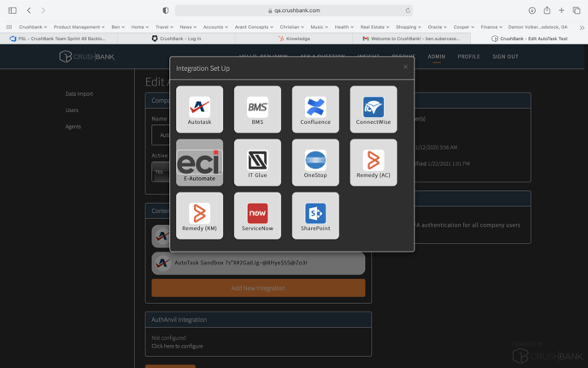Screen dimensions: 588x368
Task: Open the PROFILE menu item
Action: tap(468, 56)
